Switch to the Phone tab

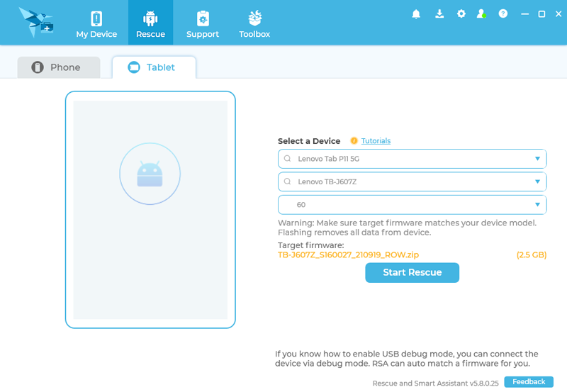click(59, 67)
